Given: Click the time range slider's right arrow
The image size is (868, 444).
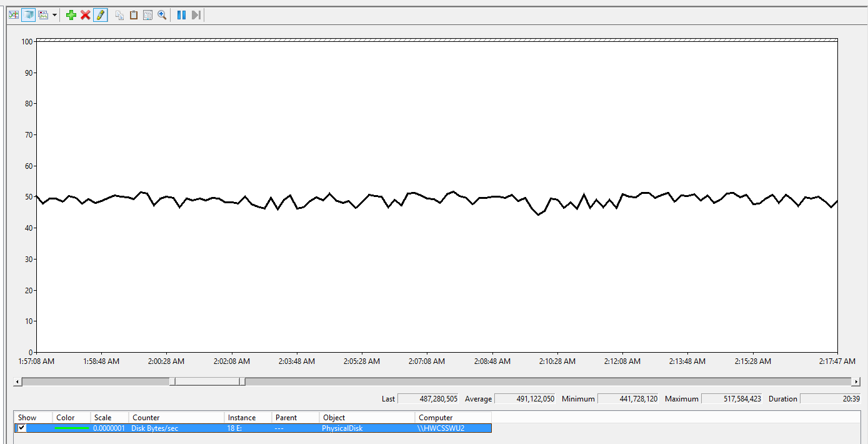Looking at the screenshot, I should (856, 381).
